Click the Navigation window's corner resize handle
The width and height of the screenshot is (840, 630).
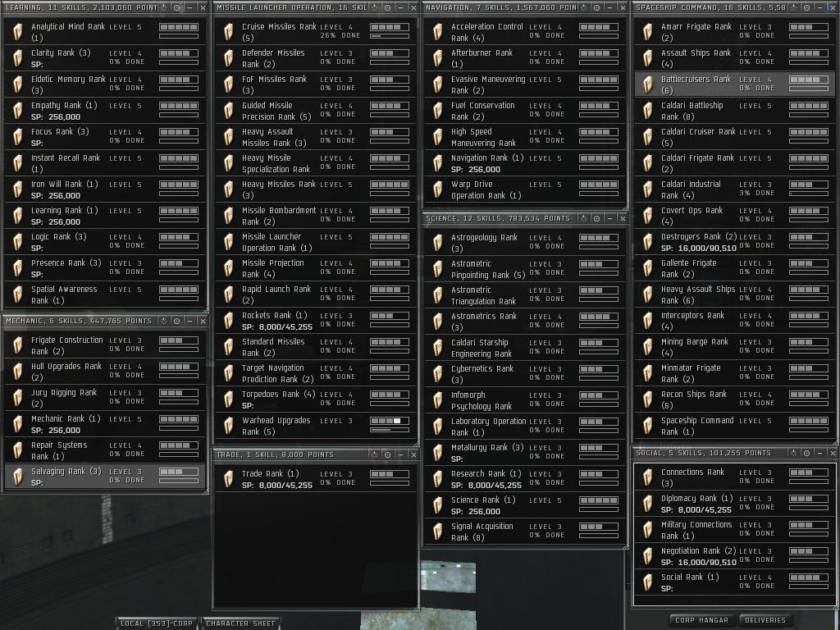point(625,207)
